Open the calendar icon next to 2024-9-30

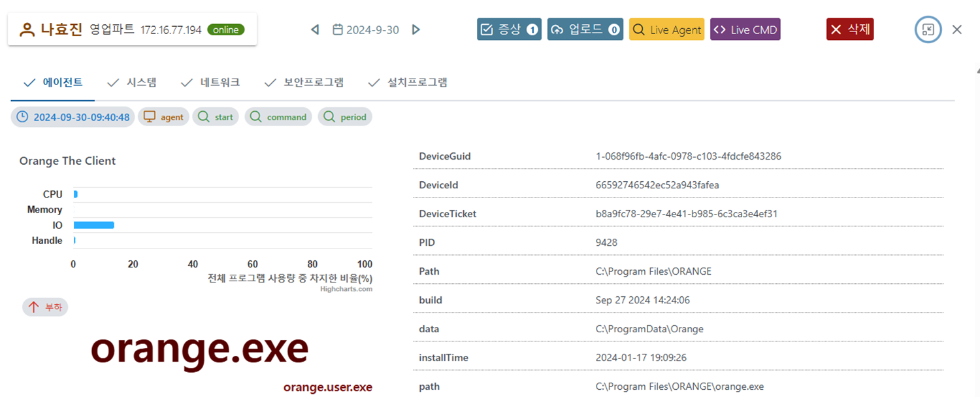[338, 29]
